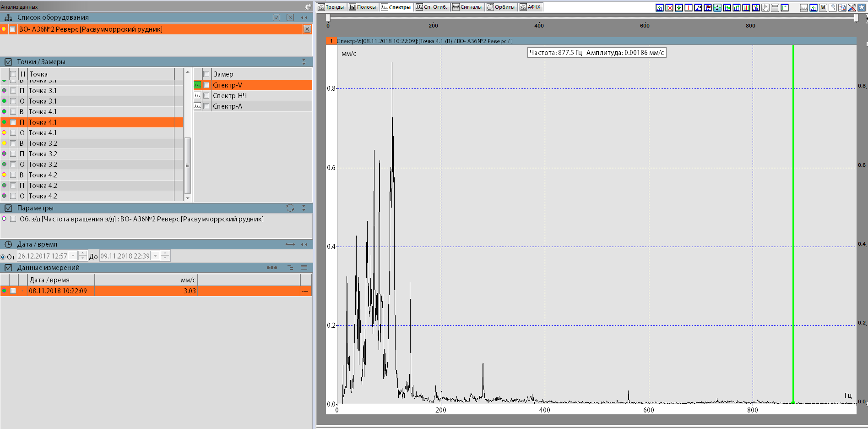This screenshot has width=868, height=429.
Task: Select row О Точка 4.1
Action: [92, 133]
